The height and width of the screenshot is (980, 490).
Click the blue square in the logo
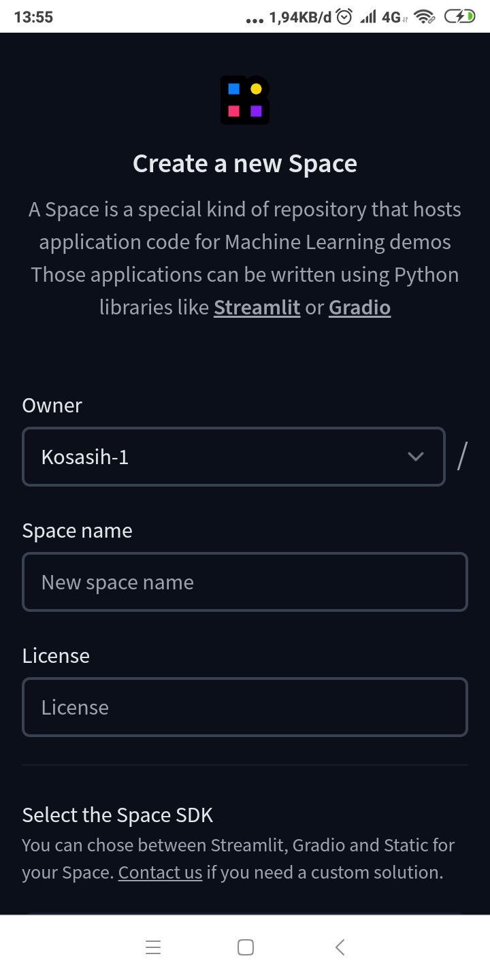233,88
